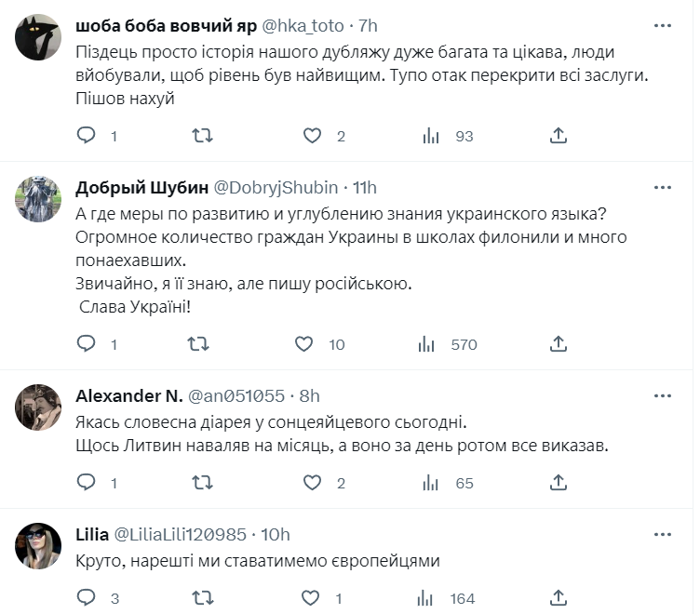Share Alexander N.'s tweet
700x614 pixels.
click(x=559, y=483)
